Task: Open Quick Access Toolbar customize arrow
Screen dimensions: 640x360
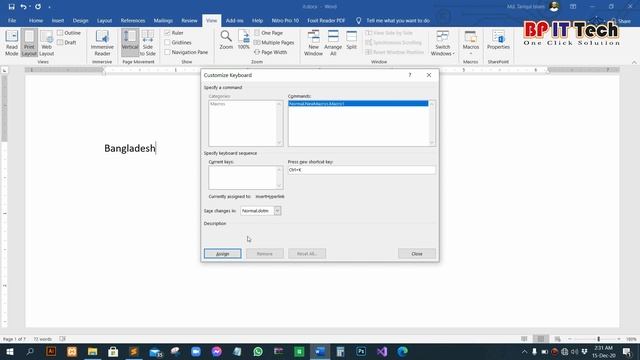Action: [49, 7]
